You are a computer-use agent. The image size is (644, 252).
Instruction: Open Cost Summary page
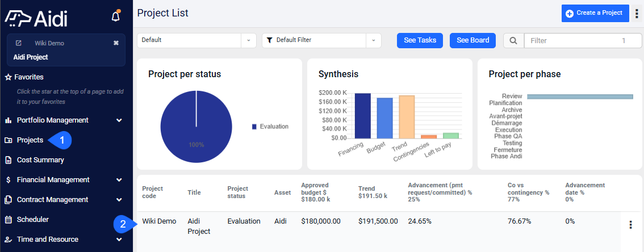(40, 160)
